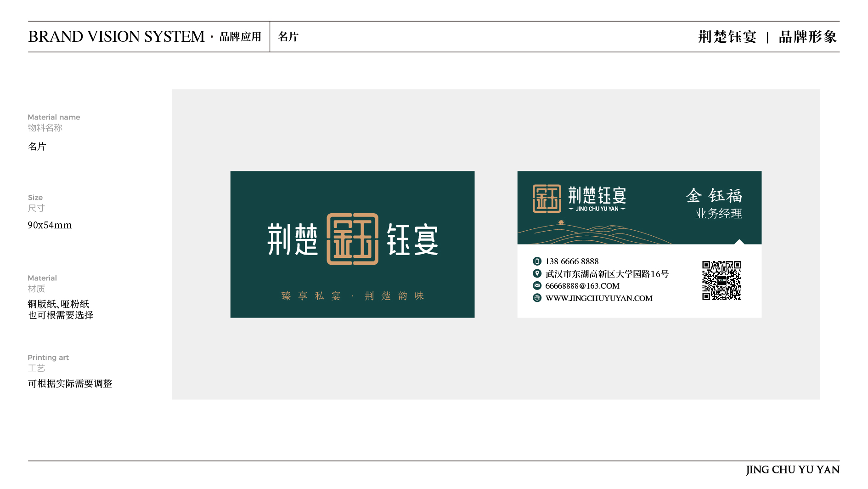Click the grey Material label above 材质
Image resolution: width=868 pixels, height=489 pixels.
42,278
